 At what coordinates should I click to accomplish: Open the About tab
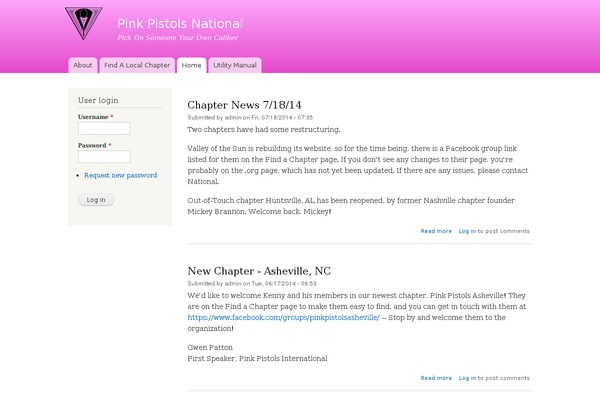pyautogui.click(x=83, y=65)
